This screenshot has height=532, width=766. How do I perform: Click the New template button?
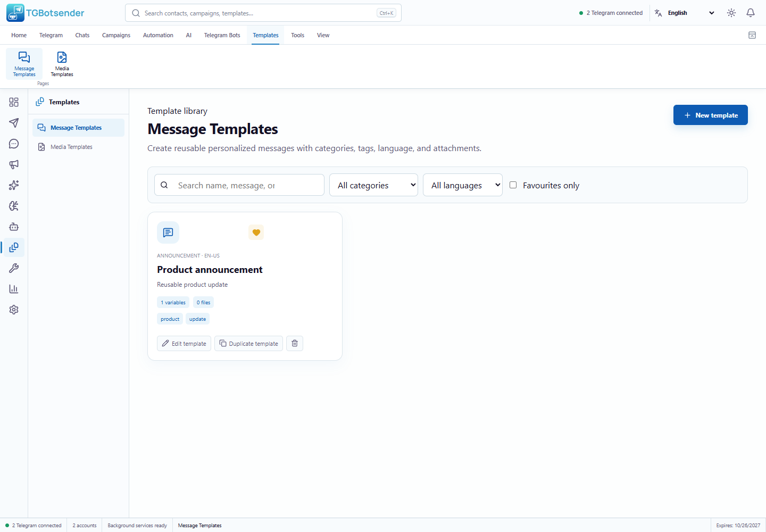[x=711, y=115]
